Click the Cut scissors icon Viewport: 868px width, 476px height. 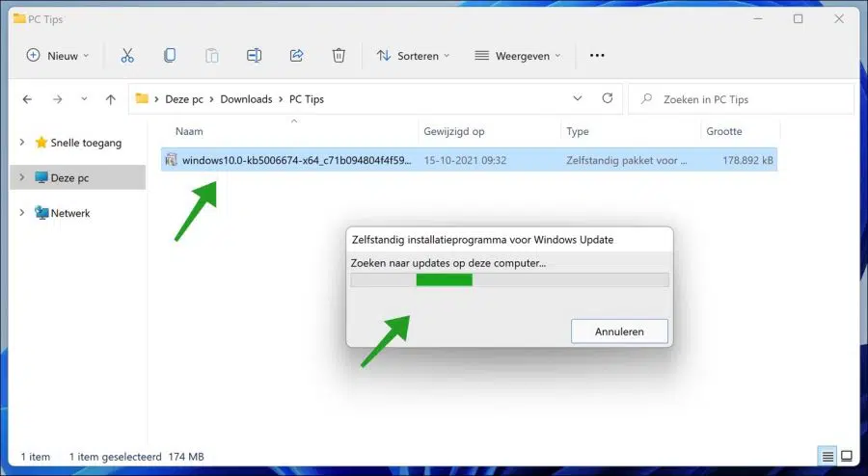tap(127, 55)
